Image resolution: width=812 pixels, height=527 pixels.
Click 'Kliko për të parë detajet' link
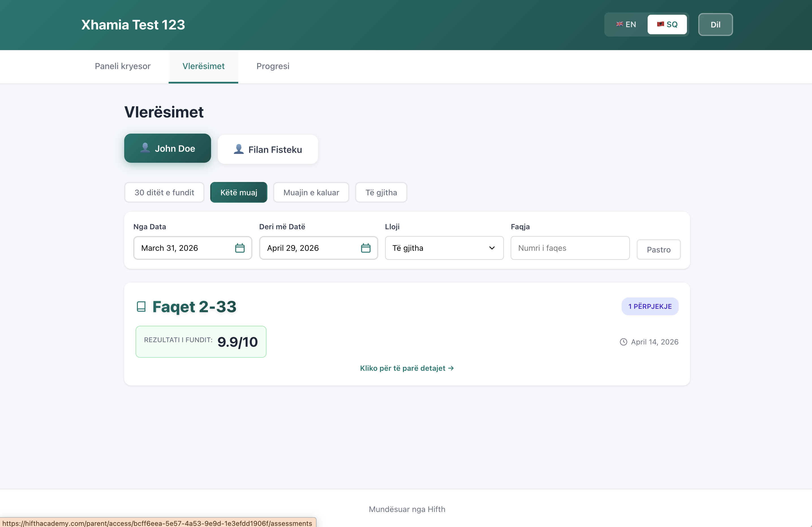click(407, 368)
